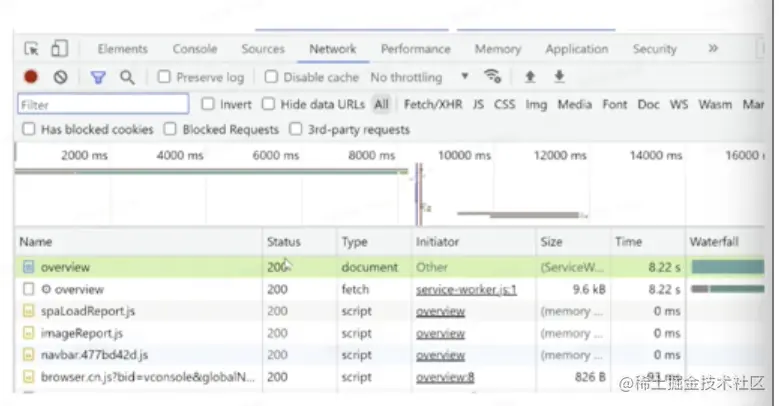Toggle the network filter funnel icon

(x=98, y=77)
